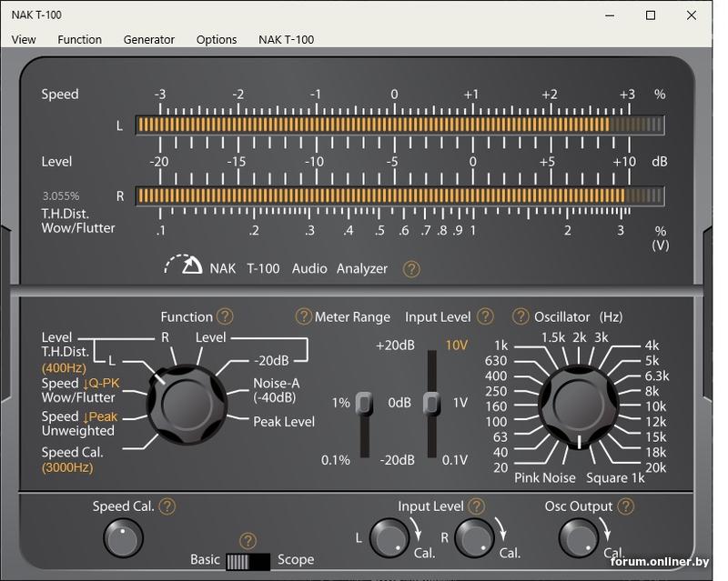Click help icon next to Function label
Viewport: 728px width, 581px height.
(x=225, y=317)
